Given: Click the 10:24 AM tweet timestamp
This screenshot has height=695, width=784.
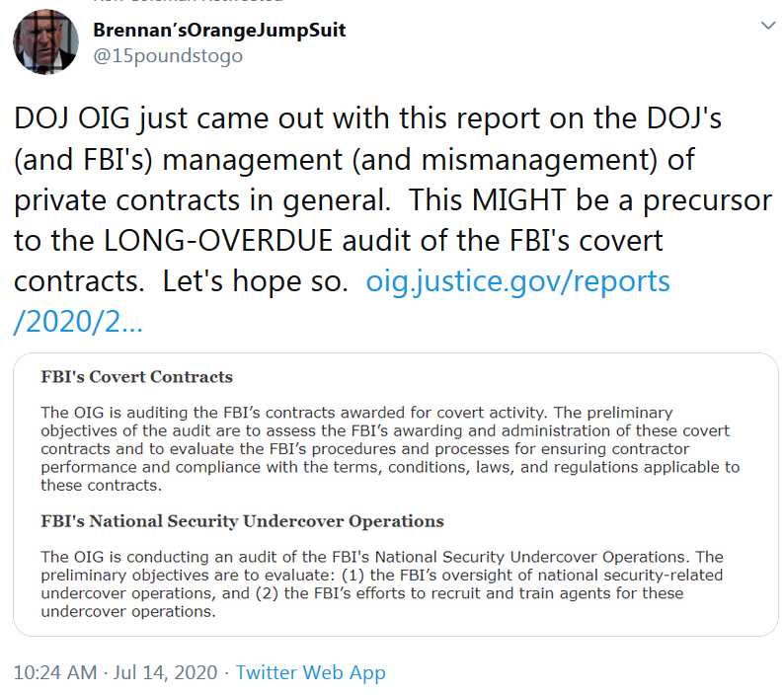Looking at the screenshot, I should pos(55,672).
